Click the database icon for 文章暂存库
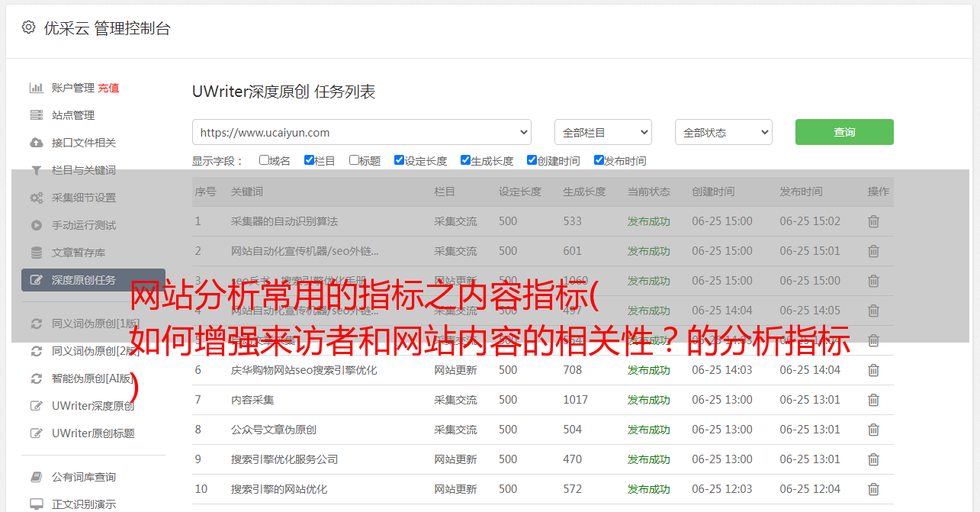 pyautogui.click(x=36, y=253)
